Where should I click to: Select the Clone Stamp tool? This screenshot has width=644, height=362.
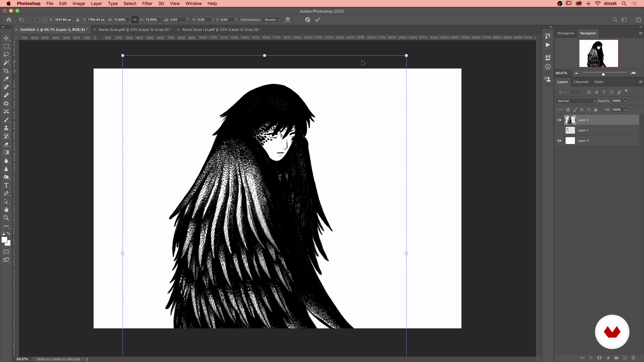pyautogui.click(x=6, y=128)
